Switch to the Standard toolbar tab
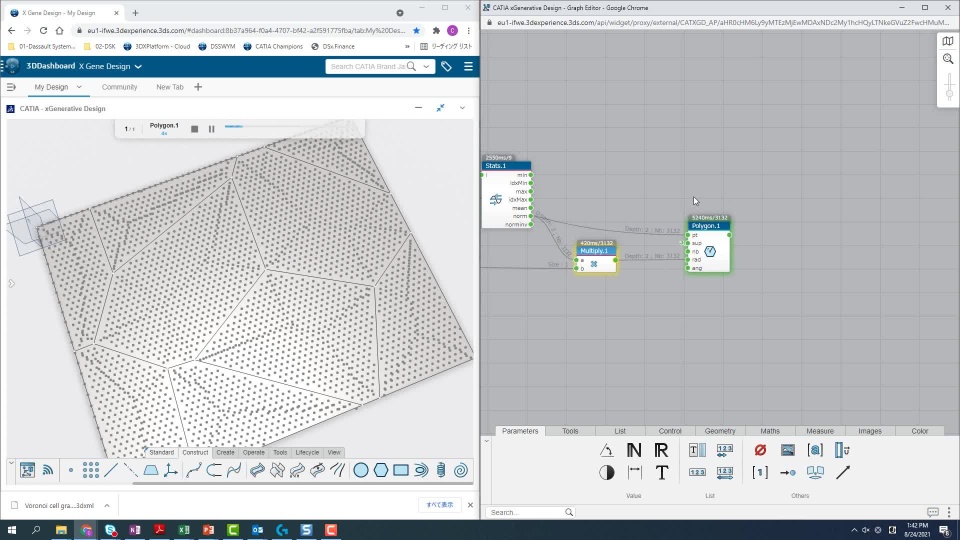This screenshot has height=540, width=960. click(x=162, y=452)
